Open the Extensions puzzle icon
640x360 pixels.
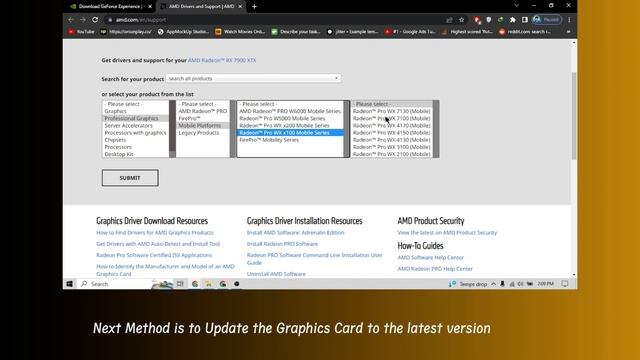[513, 20]
